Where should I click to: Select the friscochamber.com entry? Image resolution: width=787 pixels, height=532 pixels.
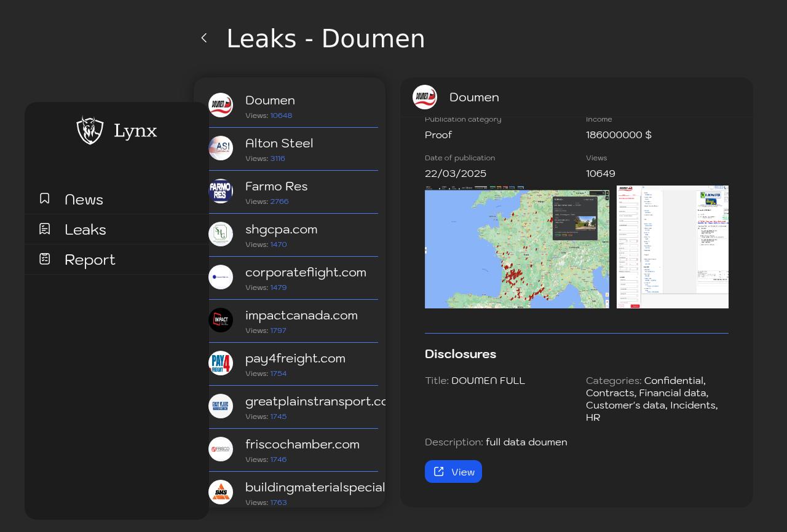tap(303, 444)
